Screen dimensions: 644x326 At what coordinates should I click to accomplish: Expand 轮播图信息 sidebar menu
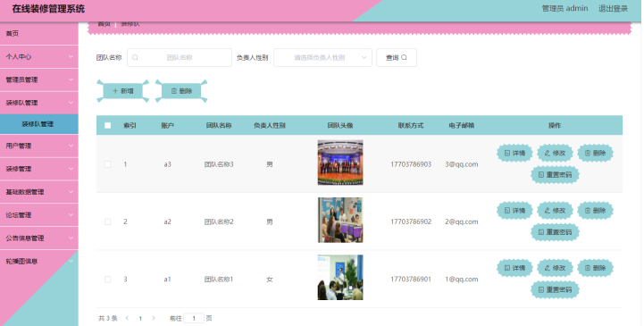pos(39,261)
